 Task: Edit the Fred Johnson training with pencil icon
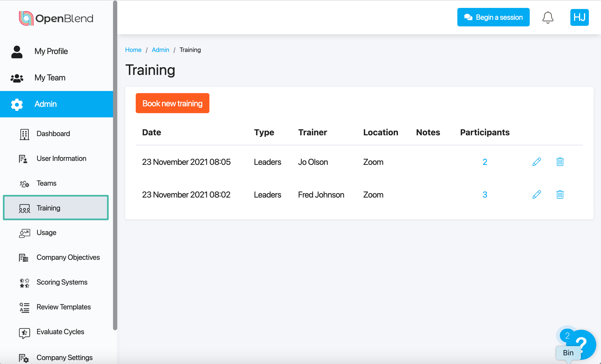pyautogui.click(x=537, y=195)
